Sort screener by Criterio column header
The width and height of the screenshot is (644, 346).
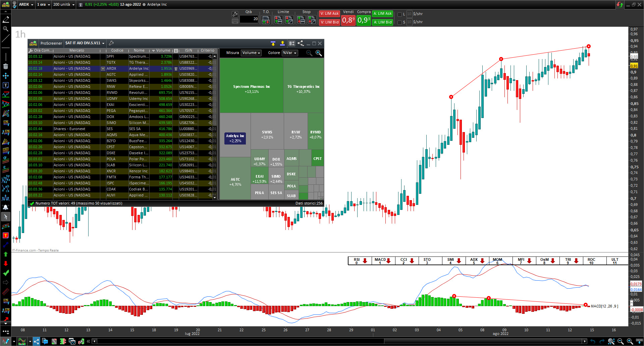tap(207, 50)
